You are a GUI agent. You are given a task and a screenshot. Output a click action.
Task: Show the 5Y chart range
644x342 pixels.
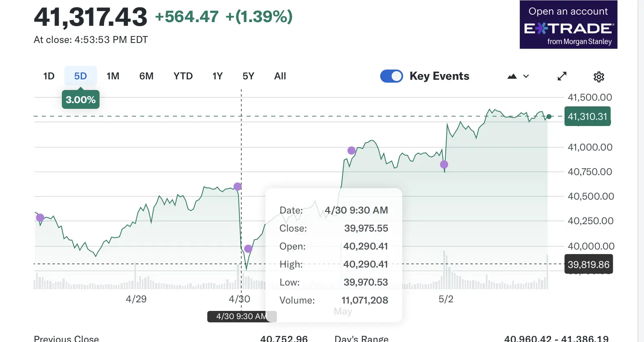pyautogui.click(x=248, y=76)
